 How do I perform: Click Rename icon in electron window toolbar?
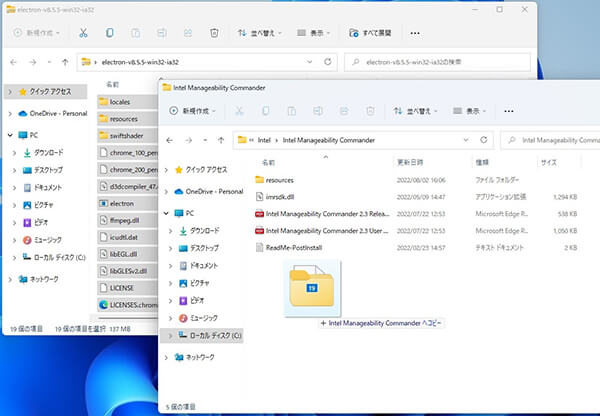click(x=161, y=33)
